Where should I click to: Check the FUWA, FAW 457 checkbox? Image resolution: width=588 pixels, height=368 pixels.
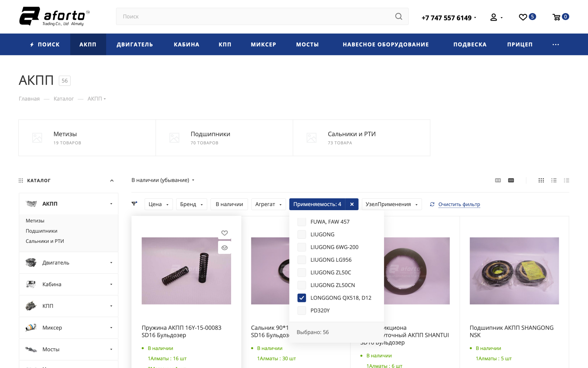(302, 222)
